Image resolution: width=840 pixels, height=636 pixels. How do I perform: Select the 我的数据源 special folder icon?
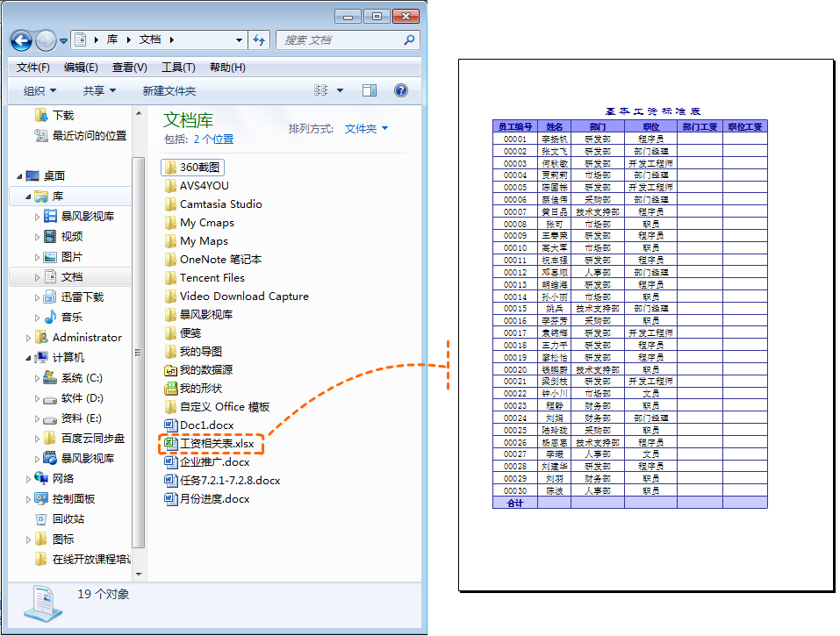coord(170,370)
